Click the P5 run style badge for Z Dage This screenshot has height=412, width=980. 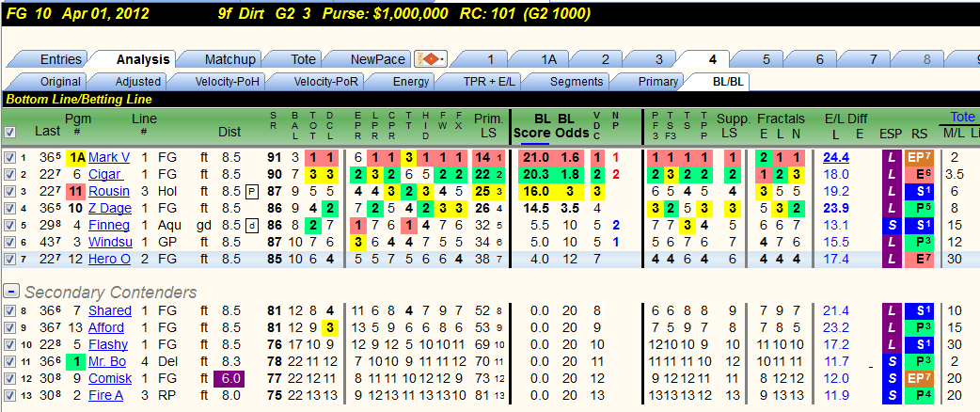(919, 208)
